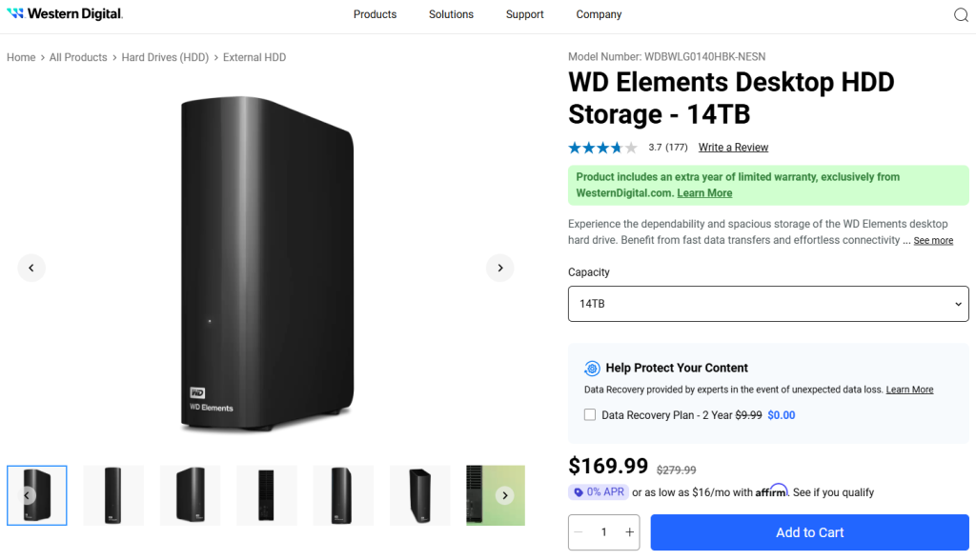This screenshot has width=976, height=560.
Task: Open the Write a Review link
Action: 733,148
